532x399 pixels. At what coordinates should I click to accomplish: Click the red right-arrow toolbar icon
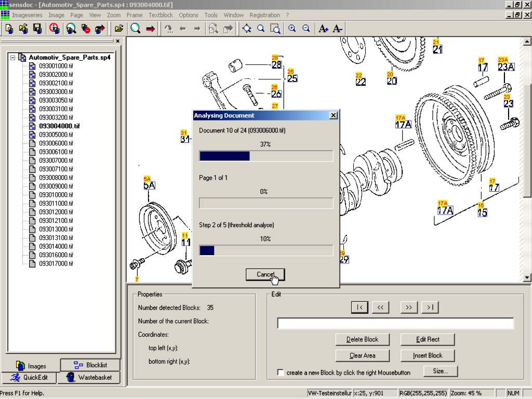tap(151, 29)
